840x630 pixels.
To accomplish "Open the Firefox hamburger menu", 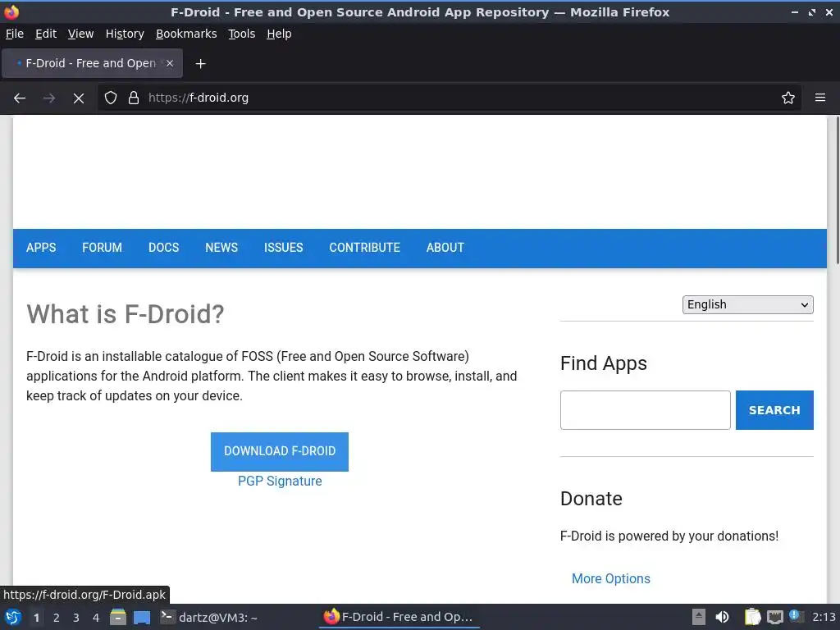I will point(820,98).
